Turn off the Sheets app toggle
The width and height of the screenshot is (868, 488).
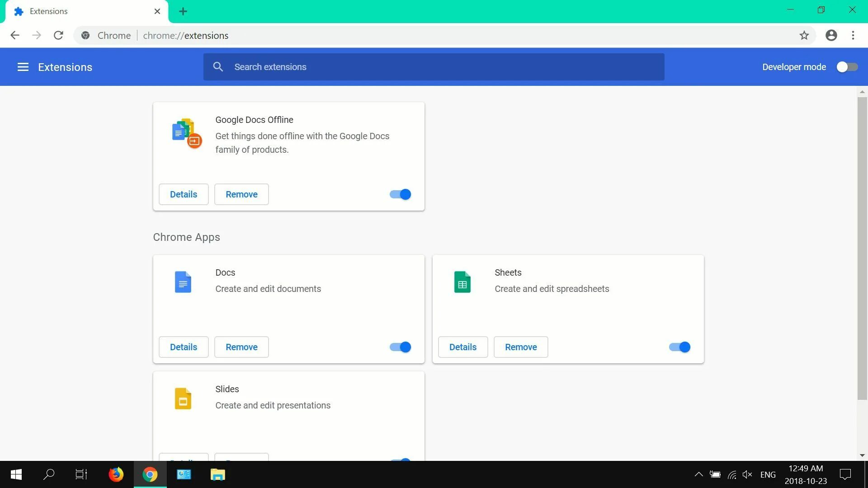click(x=679, y=347)
